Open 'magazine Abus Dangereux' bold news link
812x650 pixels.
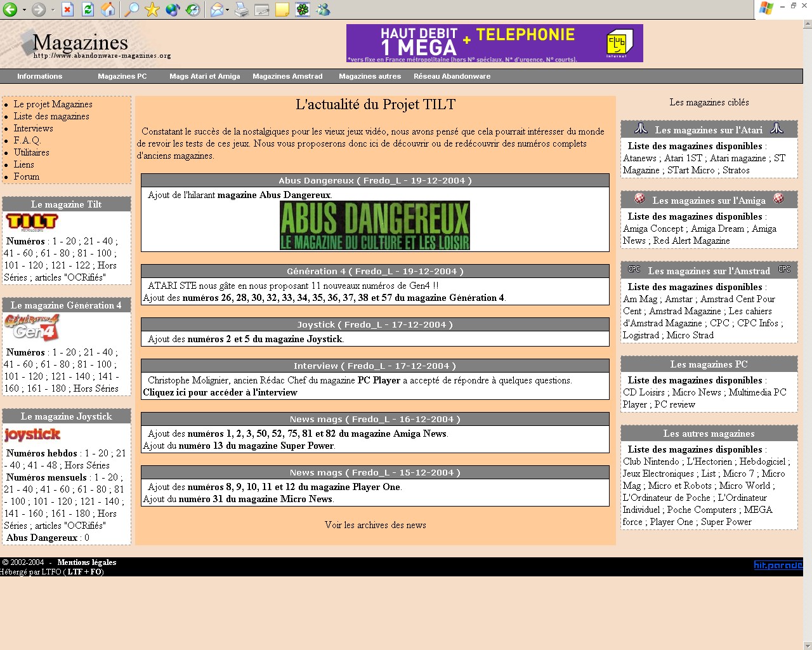274,195
